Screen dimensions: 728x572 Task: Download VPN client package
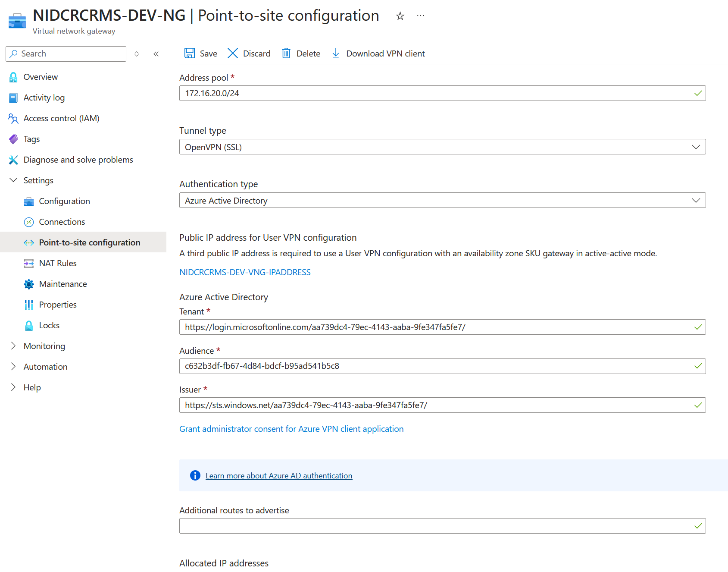[x=378, y=53]
